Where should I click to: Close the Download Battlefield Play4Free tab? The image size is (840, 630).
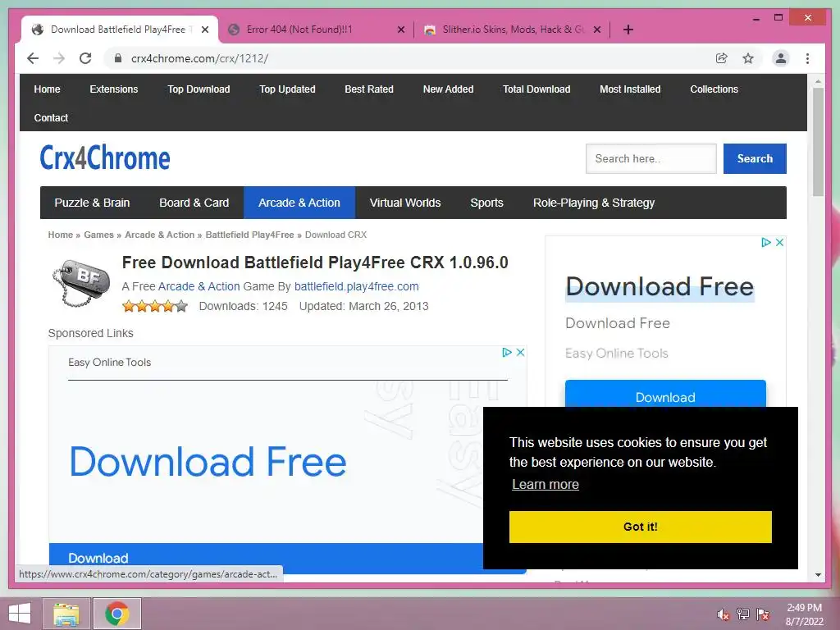[204, 30]
